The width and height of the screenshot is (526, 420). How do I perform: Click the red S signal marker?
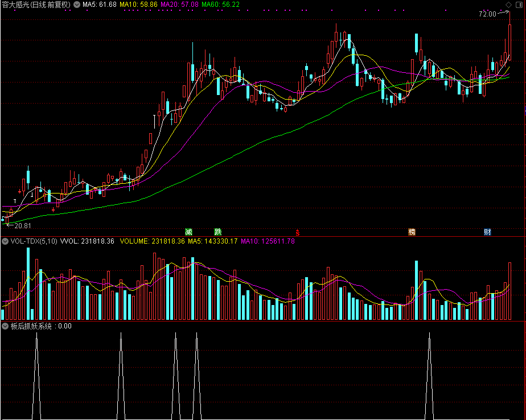298,232
